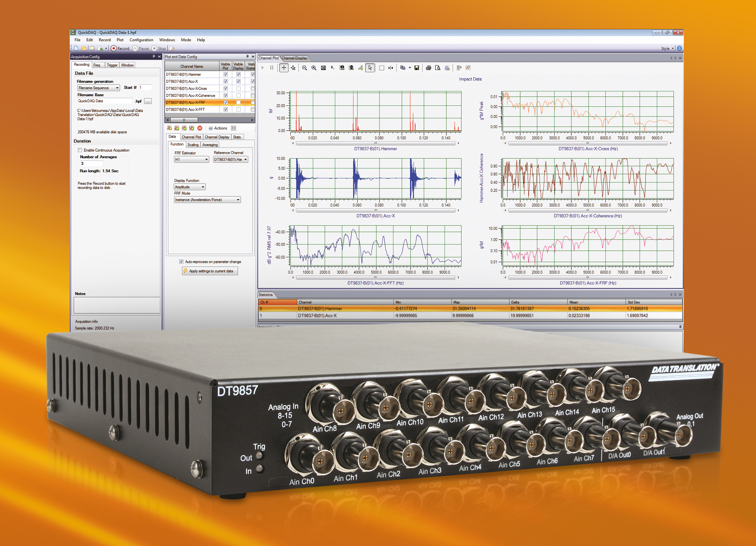Switch to the Channel Display tab
The width and height of the screenshot is (756, 546).
pos(295,58)
